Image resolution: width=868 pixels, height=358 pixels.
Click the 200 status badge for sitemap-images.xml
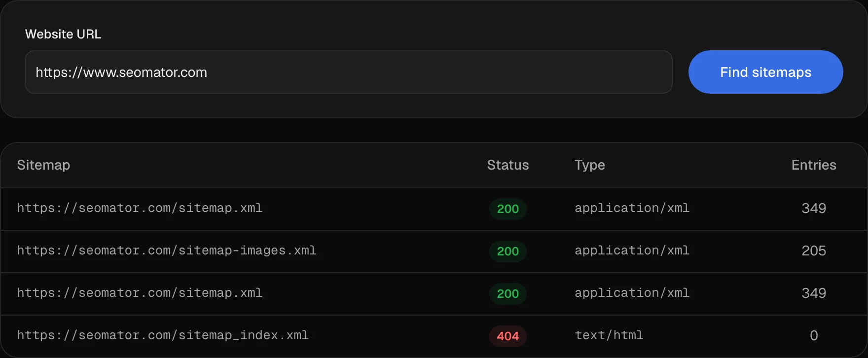pos(508,251)
